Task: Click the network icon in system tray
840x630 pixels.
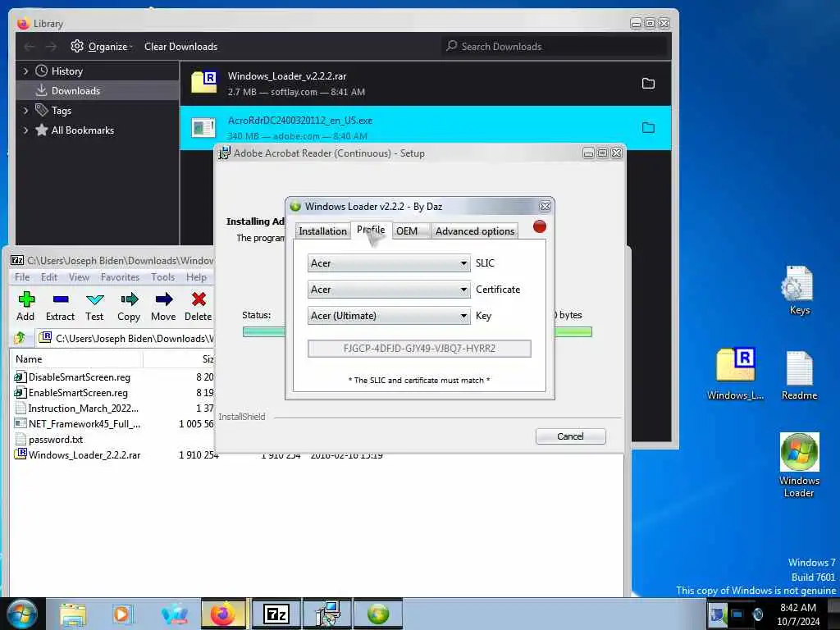Action: point(737,614)
